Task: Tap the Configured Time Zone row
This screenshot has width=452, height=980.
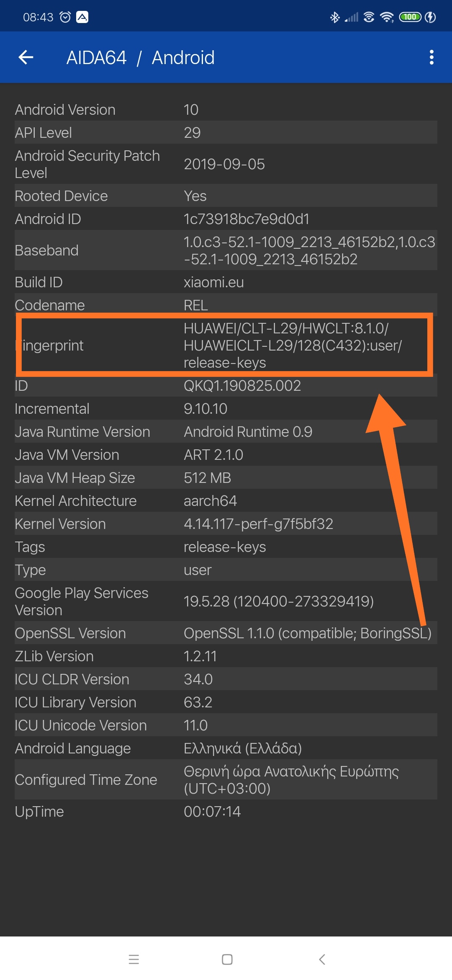Action: [226, 779]
